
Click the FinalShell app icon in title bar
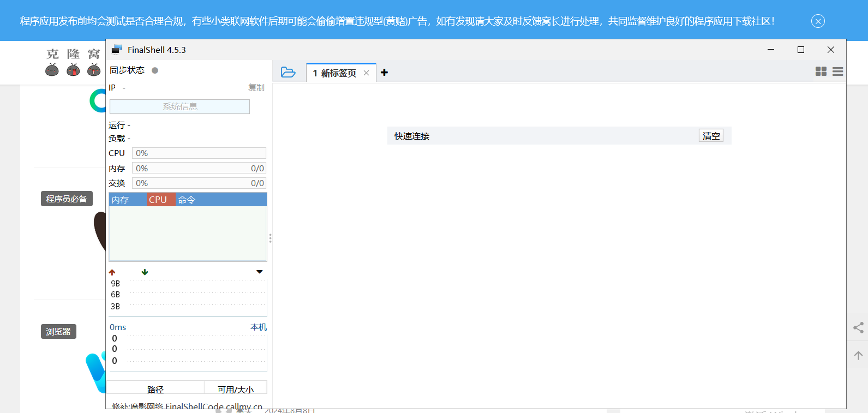point(117,50)
